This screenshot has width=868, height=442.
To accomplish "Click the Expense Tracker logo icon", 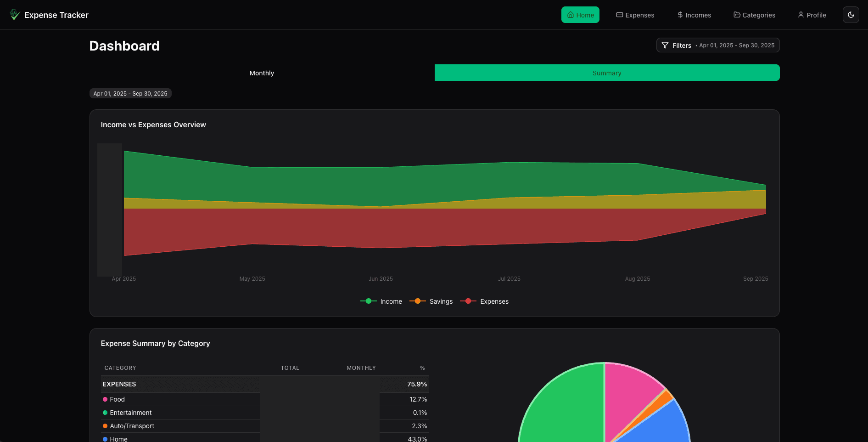I will [x=15, y=15].
